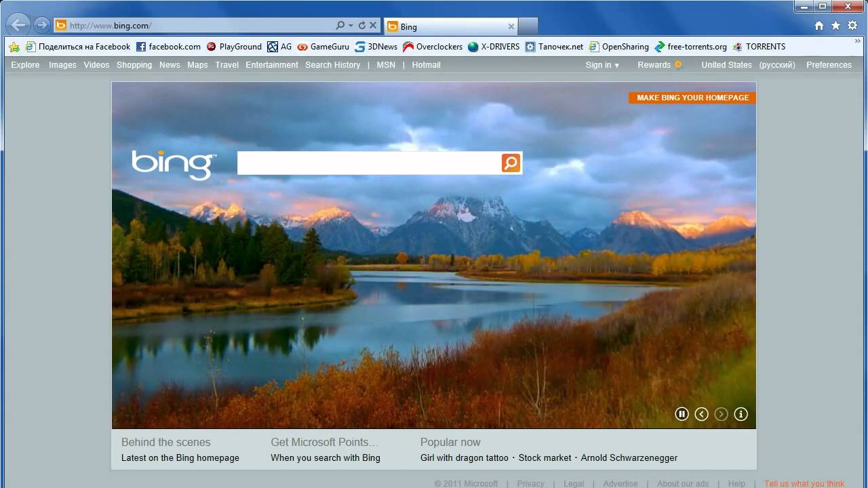Open AG bookmark

[x=279, y=47]
